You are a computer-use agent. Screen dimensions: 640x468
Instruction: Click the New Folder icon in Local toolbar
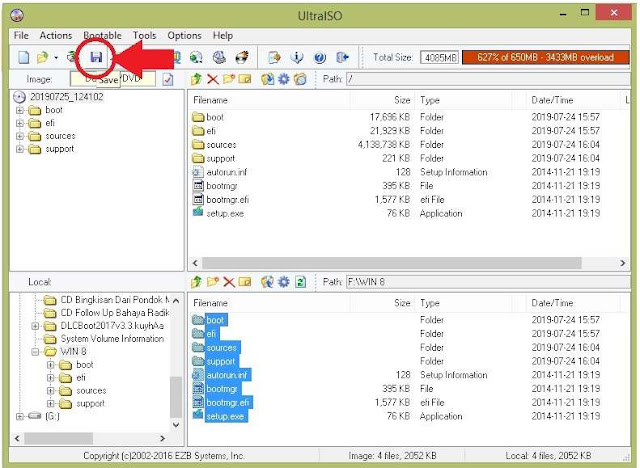[213, 282]
